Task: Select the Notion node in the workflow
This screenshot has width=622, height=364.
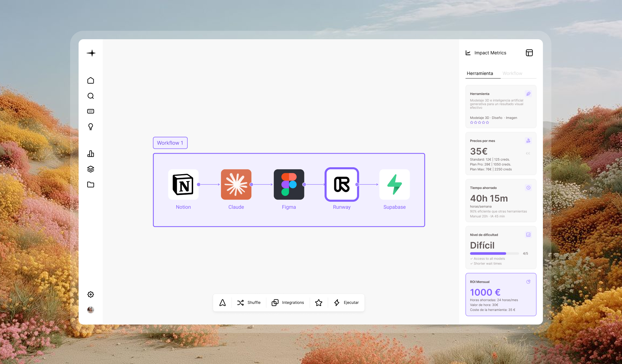Action: [183, 184]
